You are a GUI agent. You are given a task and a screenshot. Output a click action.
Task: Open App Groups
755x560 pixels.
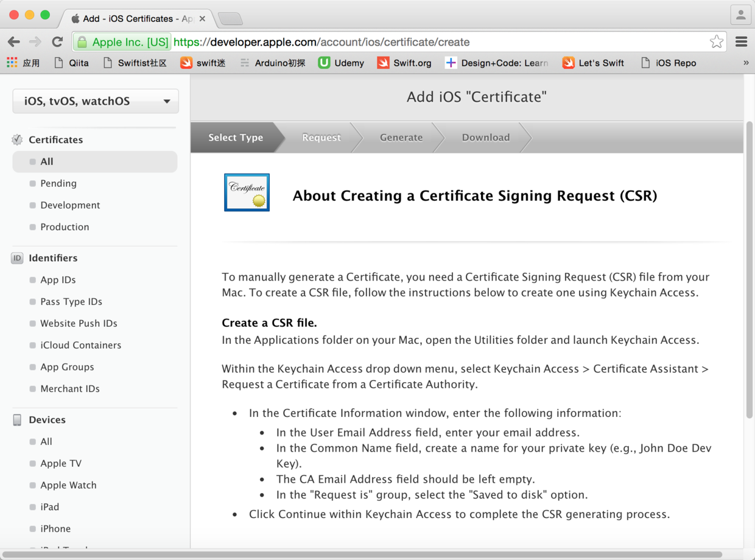click(67, 367)
